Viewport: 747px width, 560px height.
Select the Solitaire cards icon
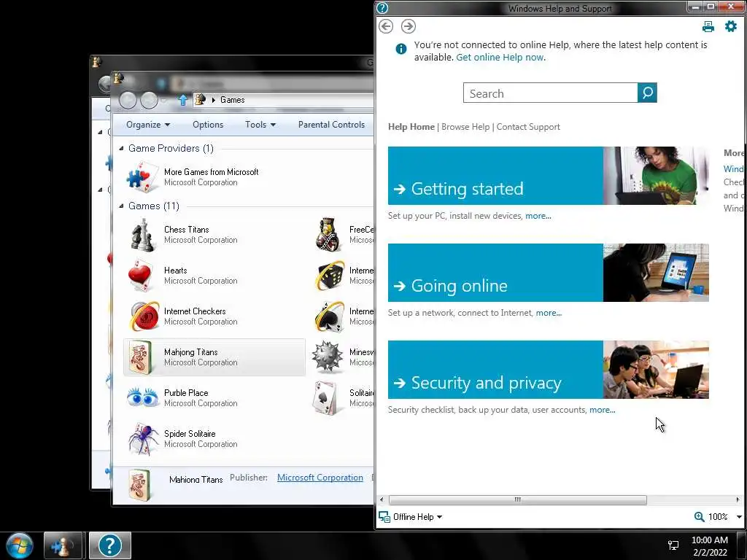326,397
